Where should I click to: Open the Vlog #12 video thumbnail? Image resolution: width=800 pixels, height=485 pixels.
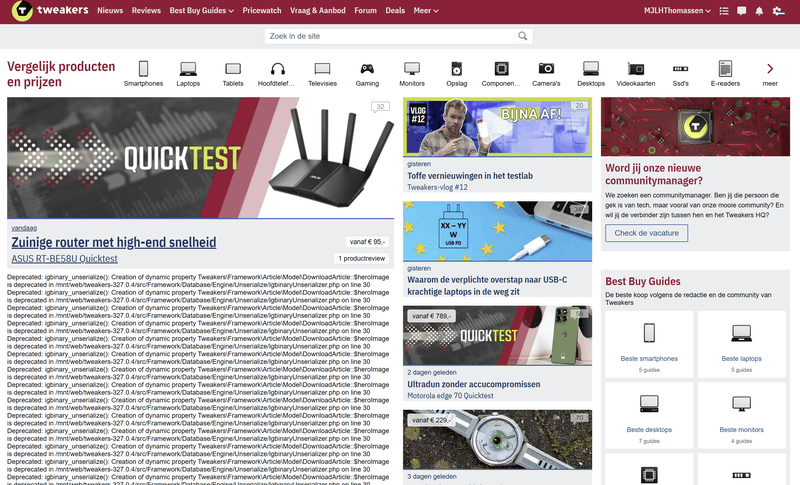coord(497,127)
